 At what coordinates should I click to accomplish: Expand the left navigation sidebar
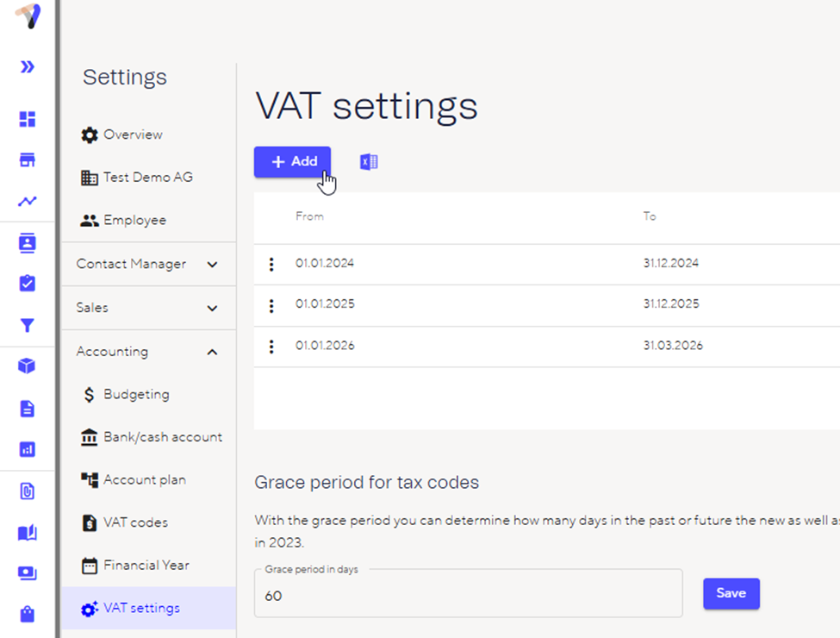tap(28, 66)
